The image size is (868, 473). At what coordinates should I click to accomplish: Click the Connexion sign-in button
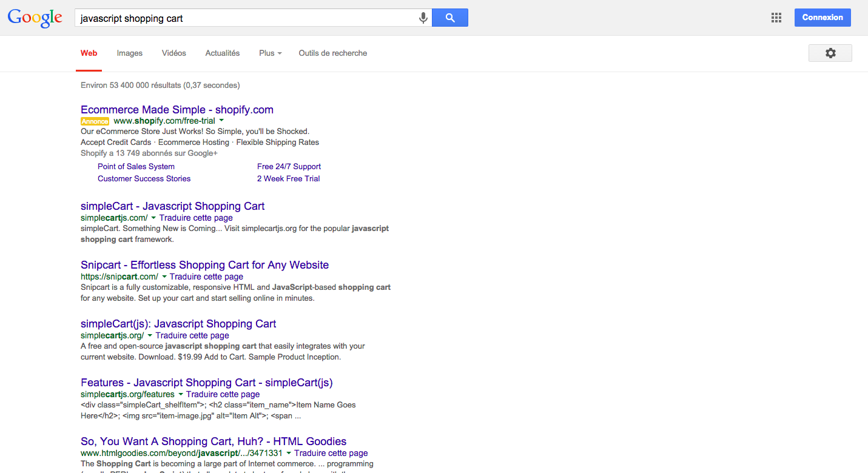click(x=823, y=18)
